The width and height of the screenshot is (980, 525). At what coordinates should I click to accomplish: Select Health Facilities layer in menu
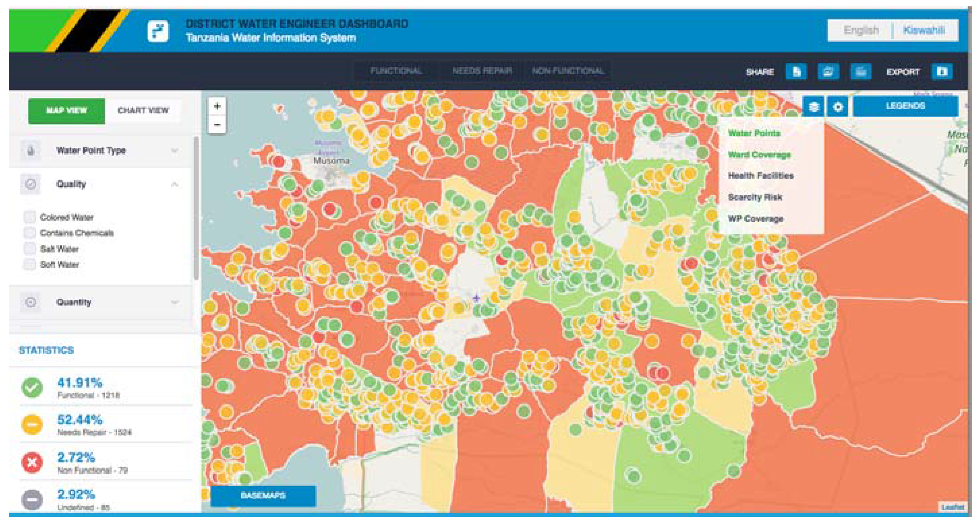760,176
